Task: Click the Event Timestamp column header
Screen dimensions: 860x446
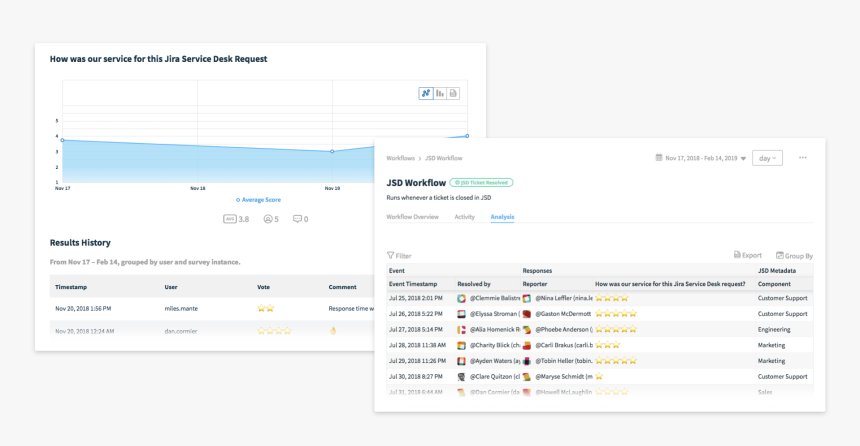Action: pyautogui.click(x=413, y=284)
